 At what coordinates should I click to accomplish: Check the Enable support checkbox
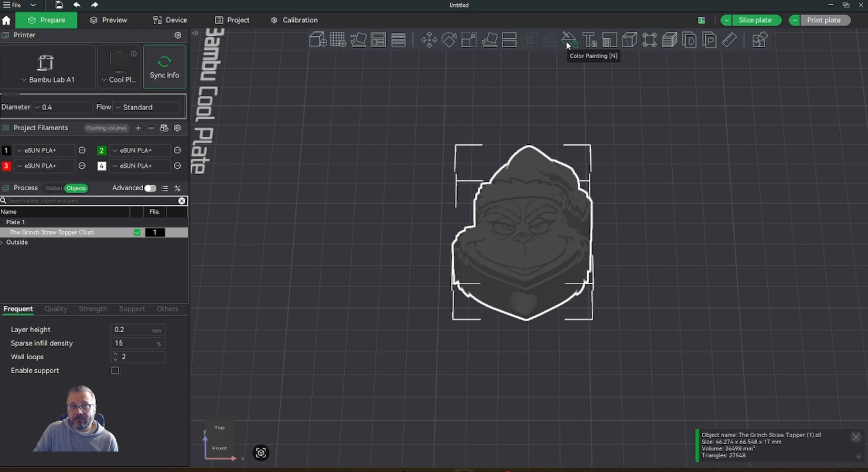pyautogui.click(x=115, y=371)
